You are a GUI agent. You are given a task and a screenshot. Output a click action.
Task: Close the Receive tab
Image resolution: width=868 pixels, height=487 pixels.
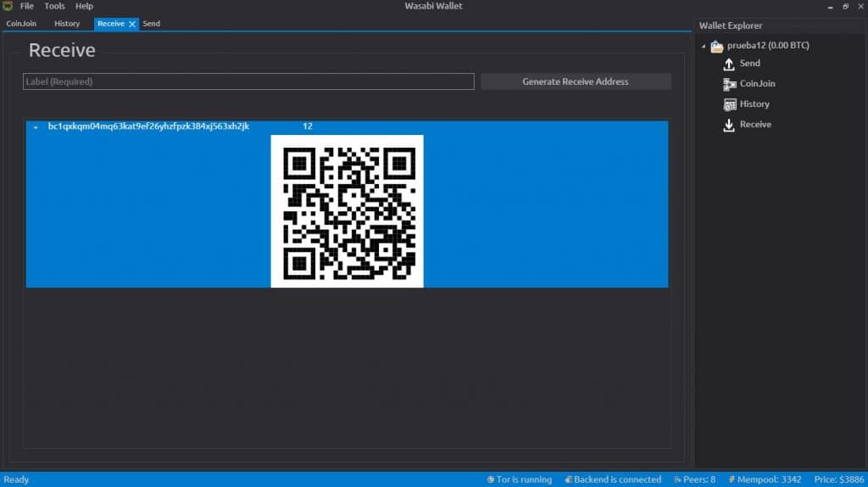(x=131, y=24)
